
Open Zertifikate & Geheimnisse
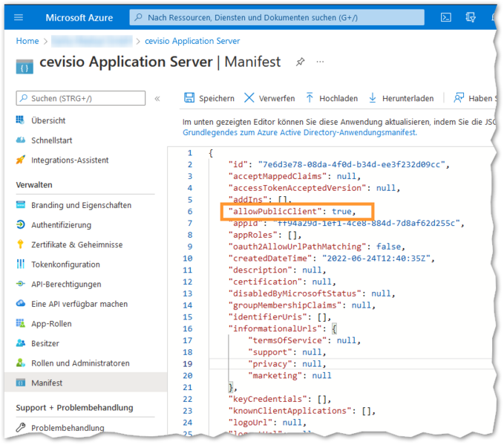tap(76, 244)
